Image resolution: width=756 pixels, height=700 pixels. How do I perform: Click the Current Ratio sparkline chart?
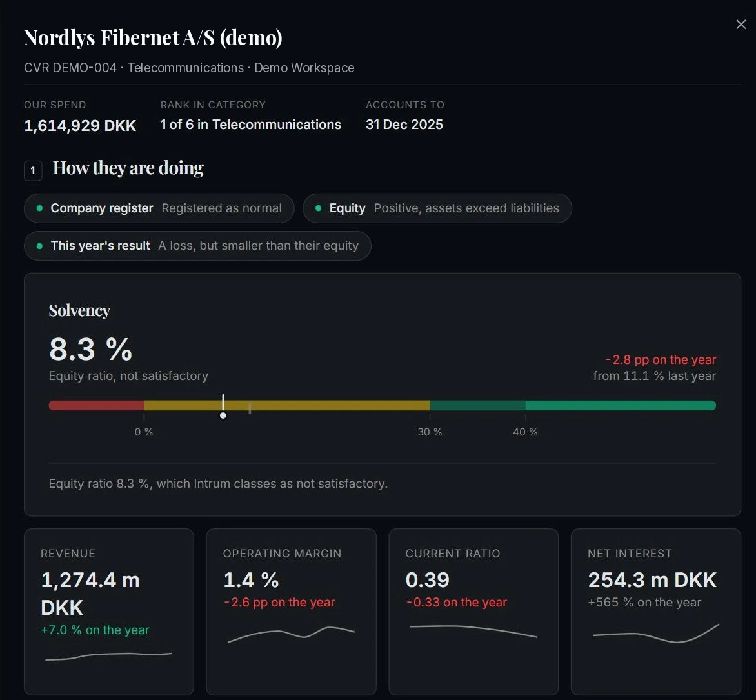coord(473,631)
